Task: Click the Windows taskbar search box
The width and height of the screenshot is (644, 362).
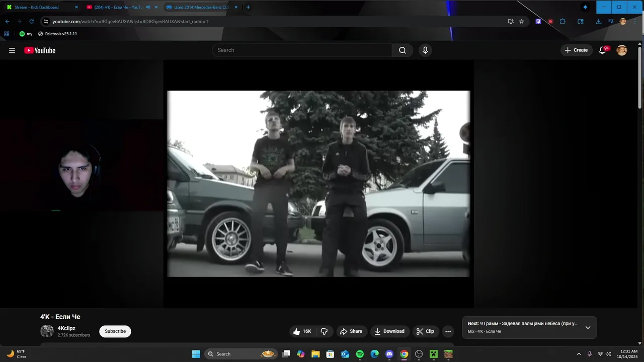Action: pyautogui.click(x=240, y=354)
